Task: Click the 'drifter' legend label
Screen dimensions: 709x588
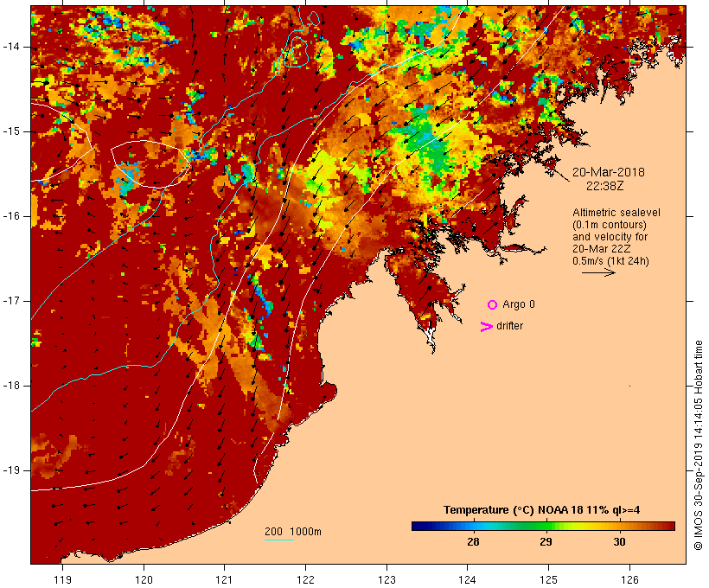Action: click(x=509, y=326)
